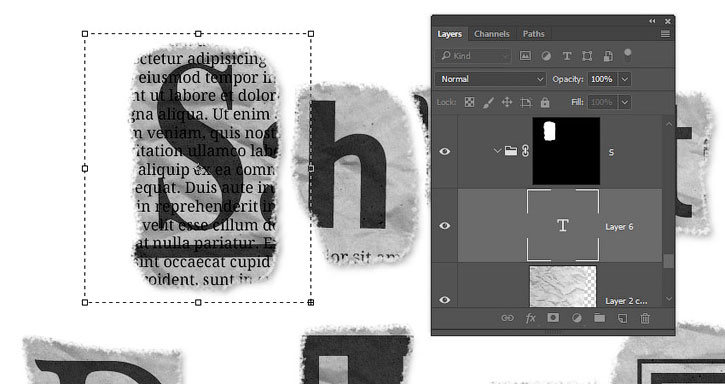Click the layer list scroll up arrow
725x384 pixels.
(669, 124)
